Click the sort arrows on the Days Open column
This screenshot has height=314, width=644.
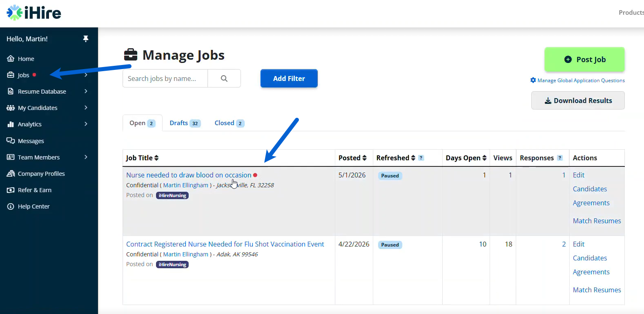(x=484, y=158)
